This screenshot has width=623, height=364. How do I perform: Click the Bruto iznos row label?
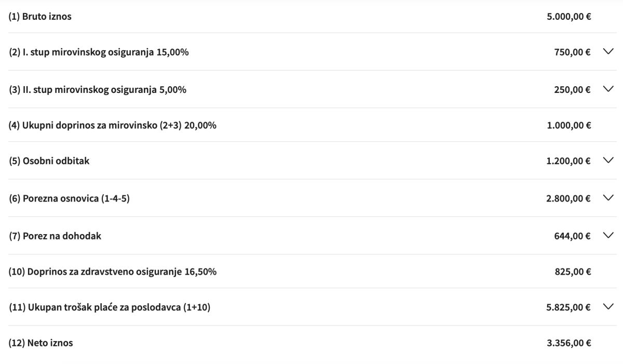pos(40,17)
